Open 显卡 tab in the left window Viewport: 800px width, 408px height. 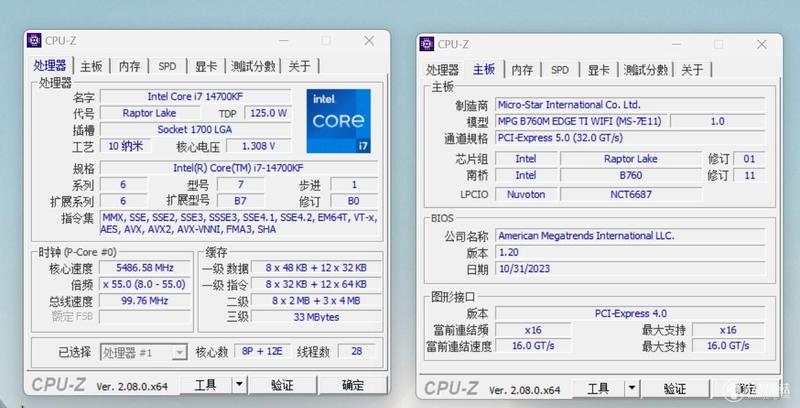(206, 66)
